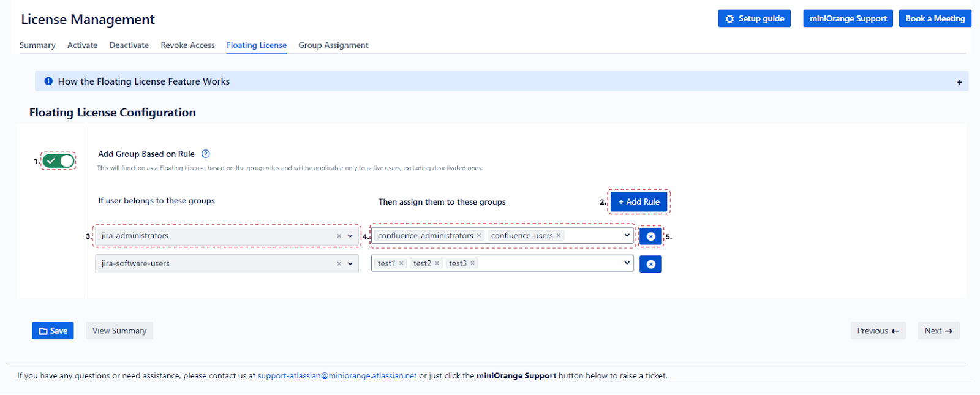The height and width of the screenshot is (395, 980).
Task: Open the Summary tab
Action: (37, 45)
